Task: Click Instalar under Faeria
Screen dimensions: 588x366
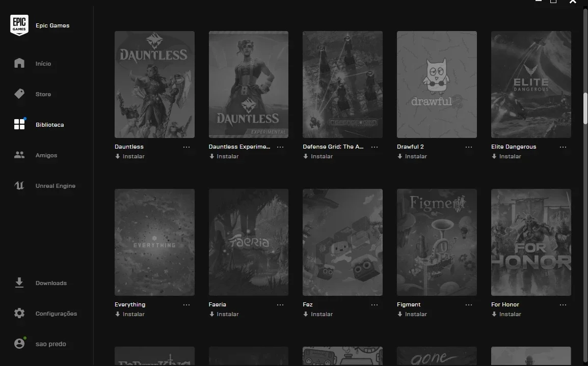Action: pyautogui.click(x=224, y=314)
